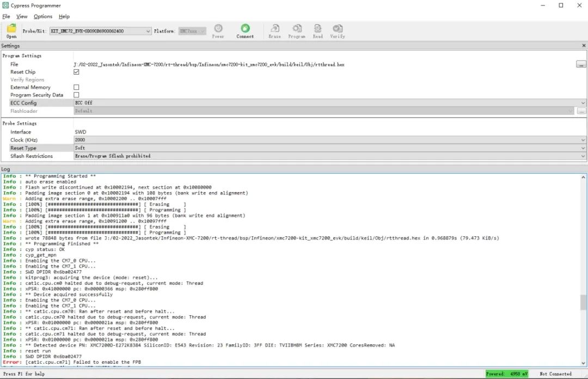The image size is (588, 379).
Task: Click the Erase toolbar icon
Action: tap(275, 28)
